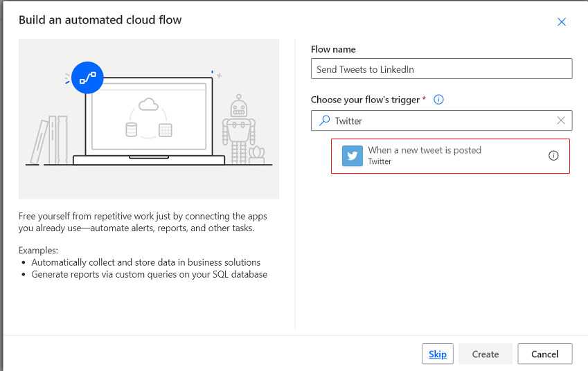This screenshot has height=371, width=588.
Task: Click the cloud icon on the laptop screen
Action: tap(148, 105)
